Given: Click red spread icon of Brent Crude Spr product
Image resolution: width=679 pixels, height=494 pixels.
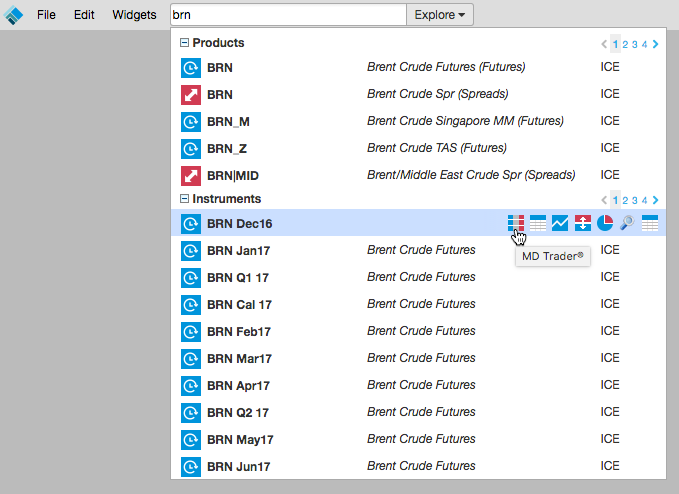Looking at the screenshot, I should [191, 95].
